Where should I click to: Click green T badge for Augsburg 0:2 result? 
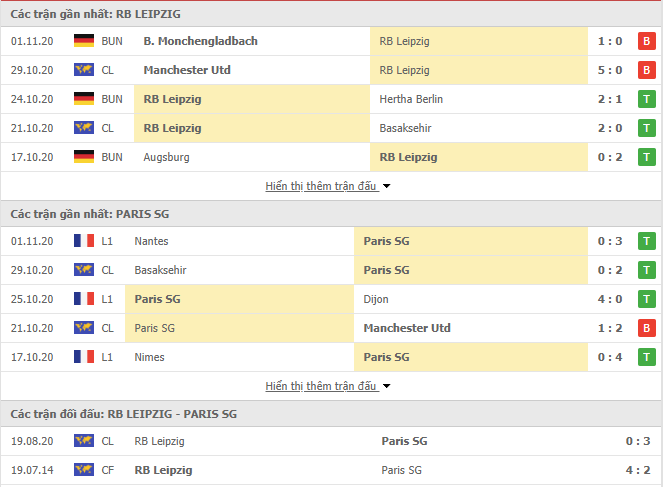coord(647,157)
